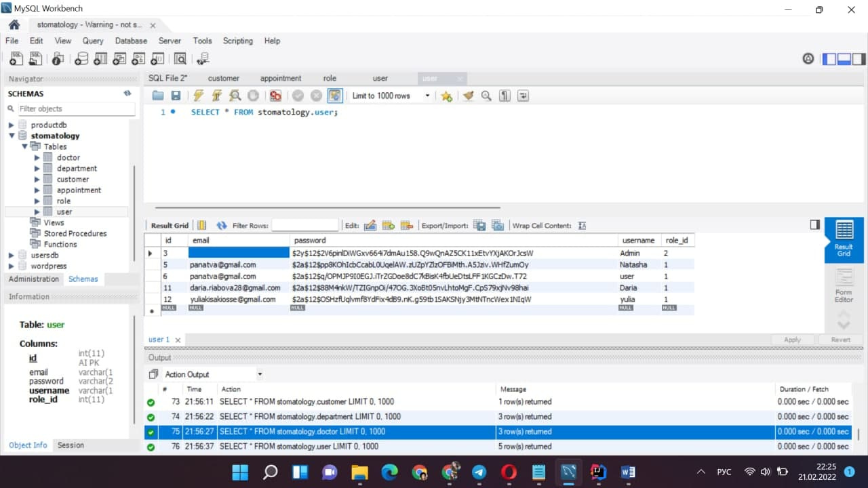Viewport: 868px width, 488px height.
Task: Toggle the auto-commit mode button
Action: coord(335,96)
